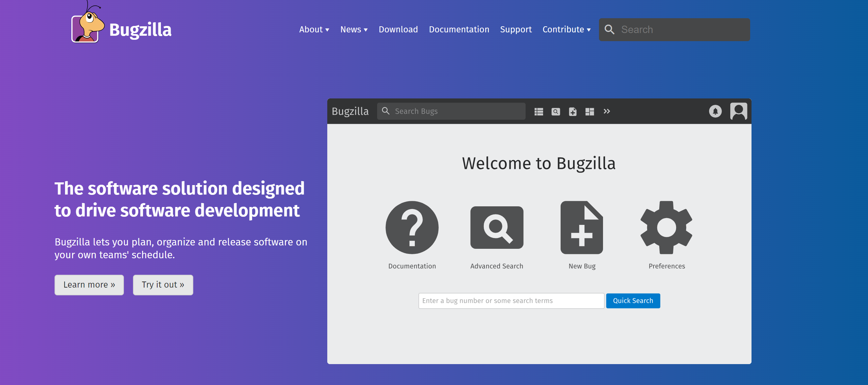The image size is (868, 385).
Task: Click the small new bug file icon
Action: (572, 112)
